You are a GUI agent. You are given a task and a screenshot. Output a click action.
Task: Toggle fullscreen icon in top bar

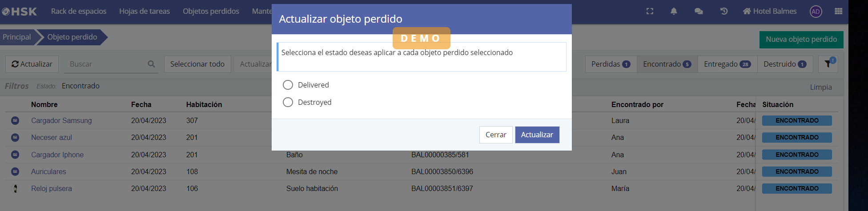tap(650, 12)
